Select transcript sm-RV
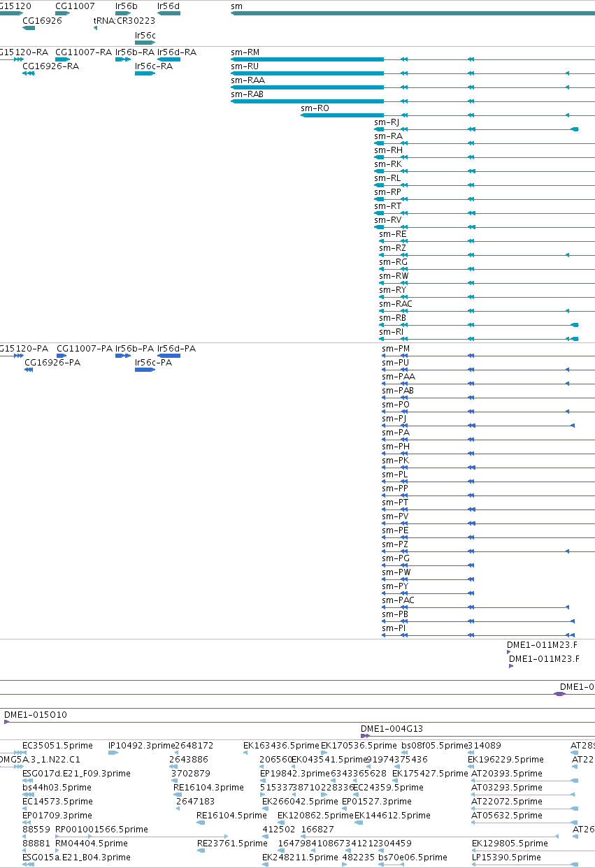595x868 pixels. 485,227
